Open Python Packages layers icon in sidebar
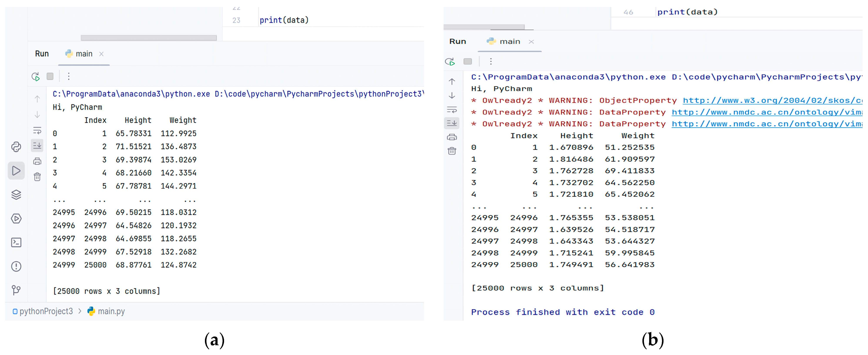The image size is (868, 355). click(x=16, y=195)
